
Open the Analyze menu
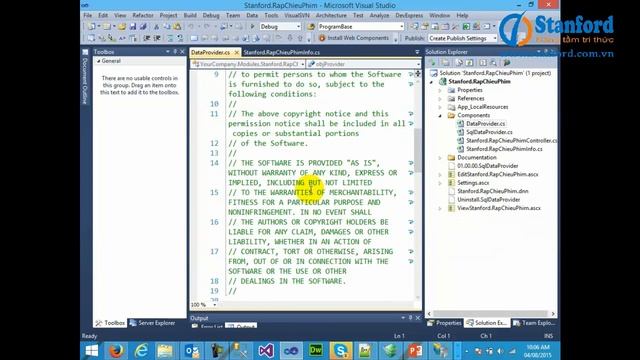pos(379,15)
